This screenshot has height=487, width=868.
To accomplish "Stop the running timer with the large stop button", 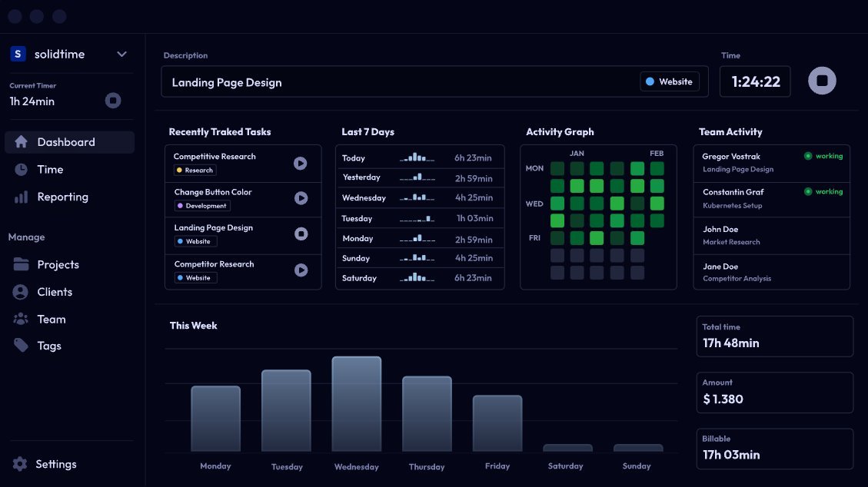I will pos(822,81).
